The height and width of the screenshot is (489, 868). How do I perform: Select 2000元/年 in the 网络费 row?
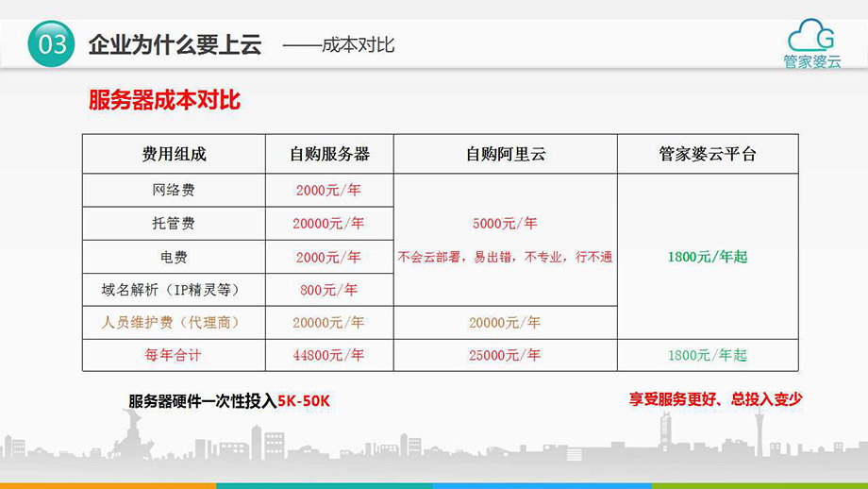328,191
